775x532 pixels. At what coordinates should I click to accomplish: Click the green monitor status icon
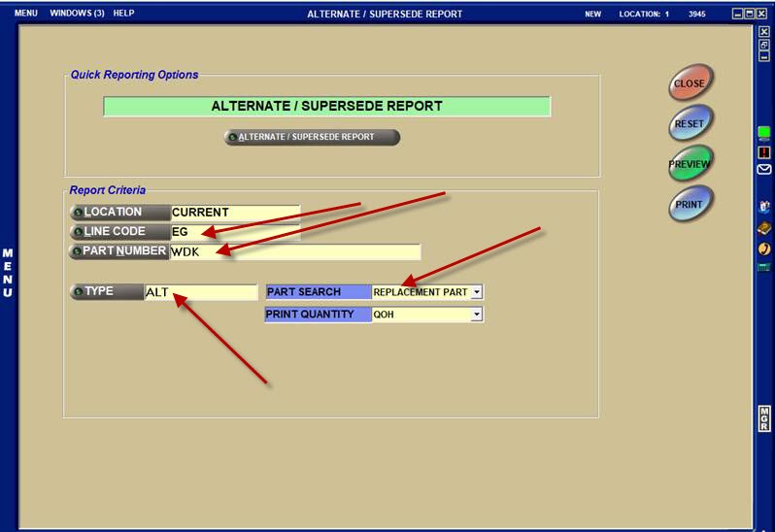[x=764, y=133]
